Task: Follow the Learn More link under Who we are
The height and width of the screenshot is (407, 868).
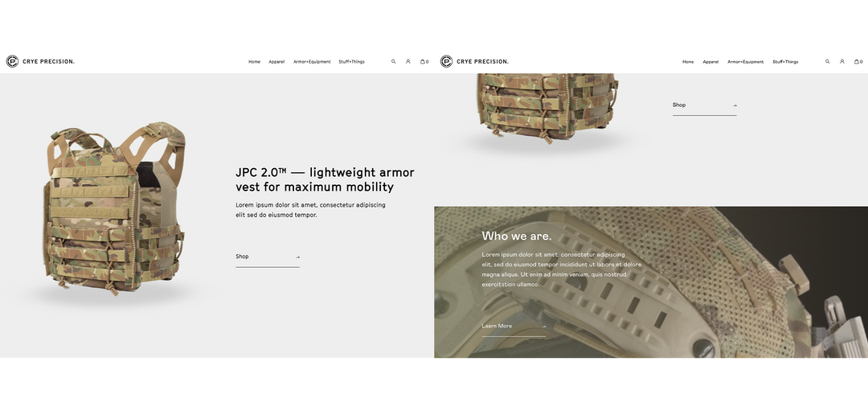Action: (x=514, y=327)
